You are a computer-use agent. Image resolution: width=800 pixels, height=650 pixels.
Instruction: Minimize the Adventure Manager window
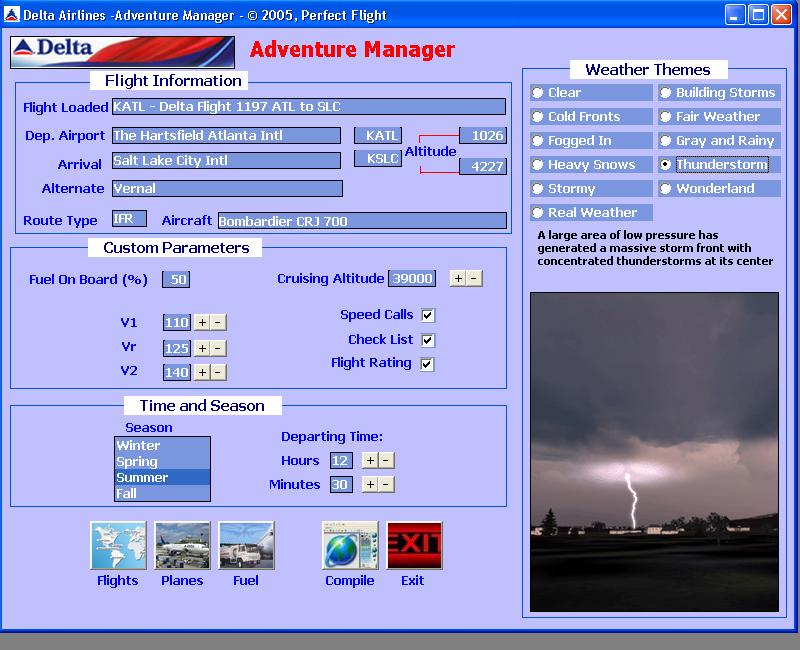[735, 14]
